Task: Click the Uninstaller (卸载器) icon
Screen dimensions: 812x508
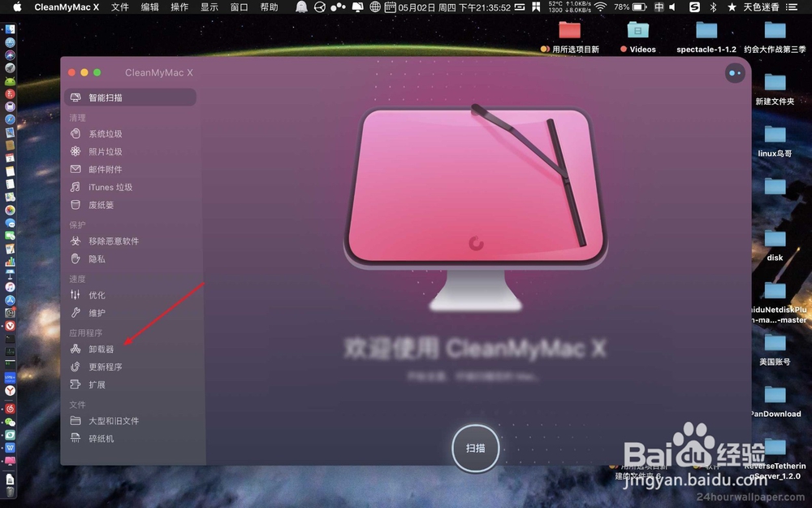Action: point(76,349)
